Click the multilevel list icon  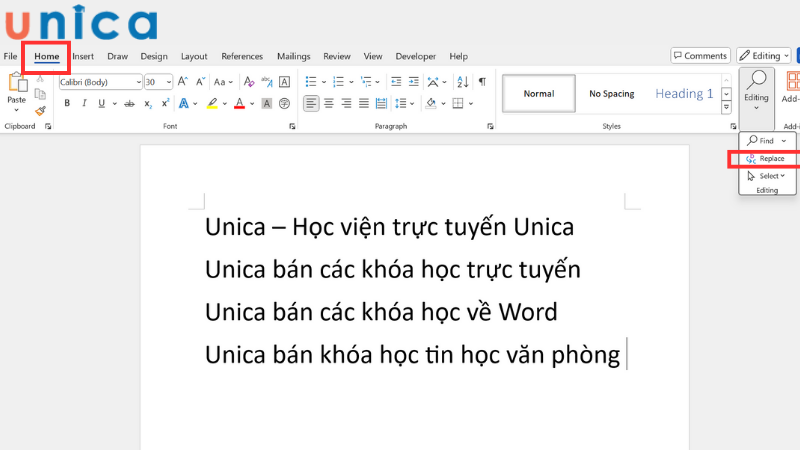[366, 82]
